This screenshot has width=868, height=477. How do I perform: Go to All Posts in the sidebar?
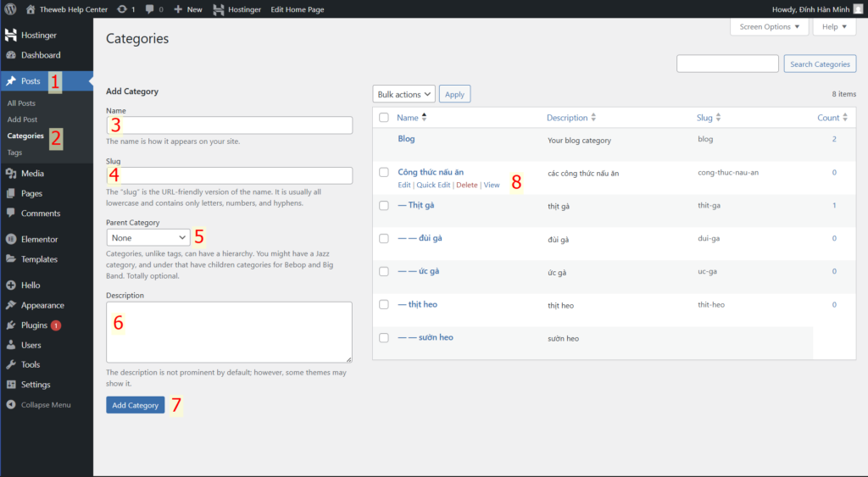21,103
